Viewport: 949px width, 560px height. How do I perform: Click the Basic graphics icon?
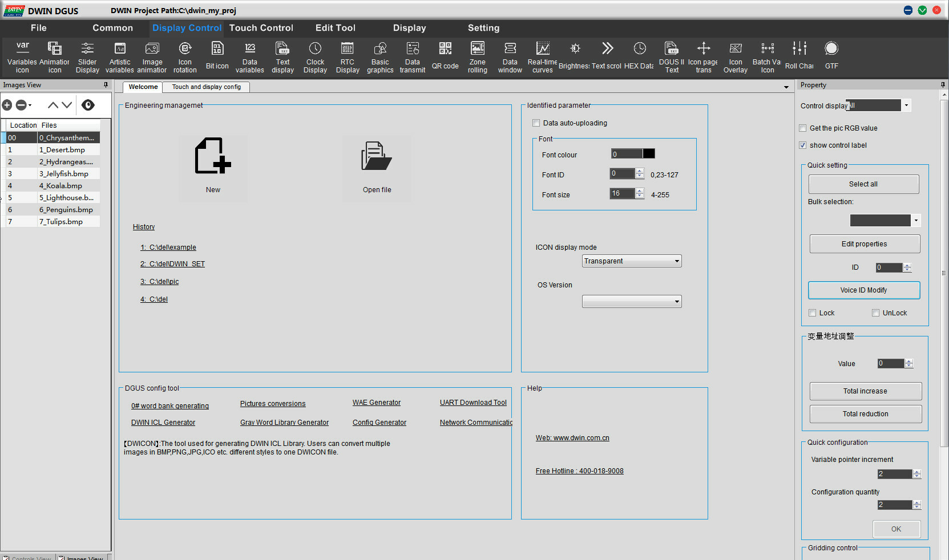[x=380, y=56]
